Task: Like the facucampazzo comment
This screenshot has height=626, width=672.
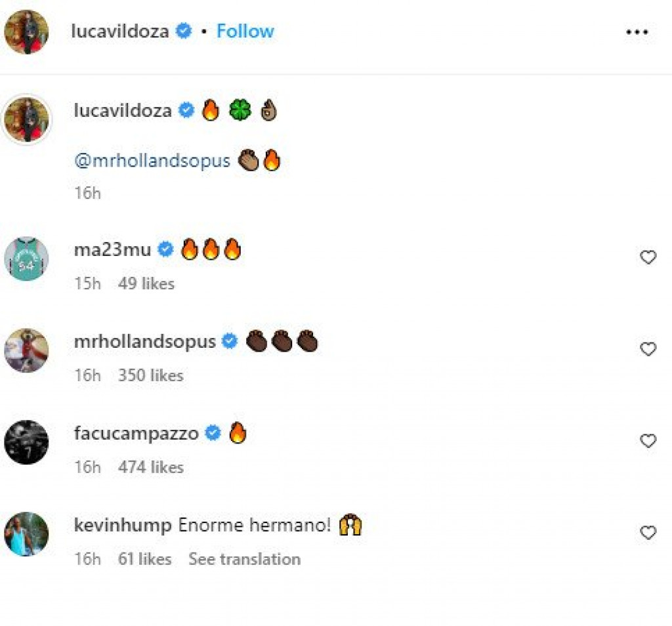Action: [648, 442]
